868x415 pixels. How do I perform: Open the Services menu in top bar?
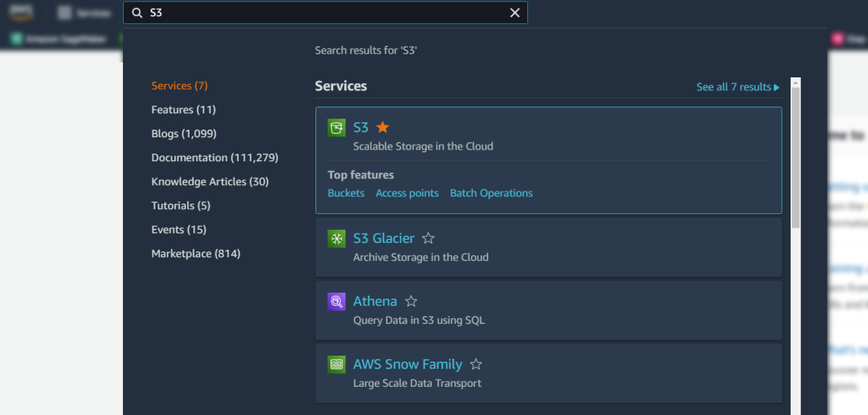pos(85,13)
